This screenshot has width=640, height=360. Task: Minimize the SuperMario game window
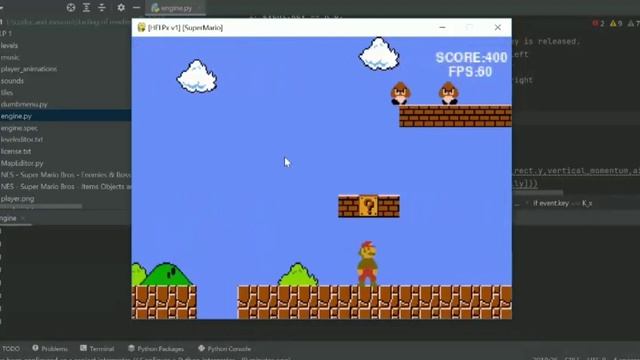point(442,27)
